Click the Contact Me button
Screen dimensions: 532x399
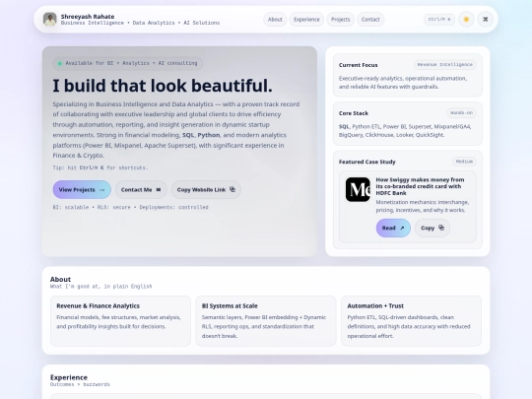coord(141,190)
